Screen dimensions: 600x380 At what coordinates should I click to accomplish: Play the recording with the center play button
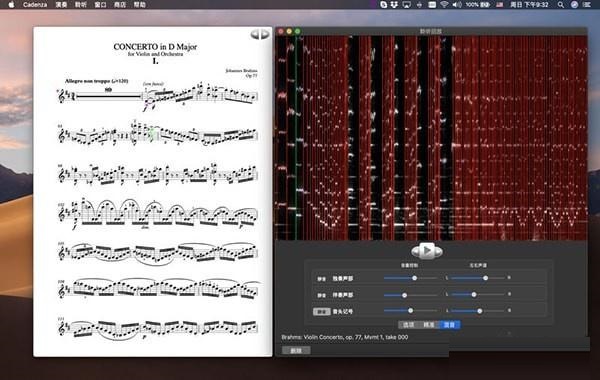click(427, 251)
